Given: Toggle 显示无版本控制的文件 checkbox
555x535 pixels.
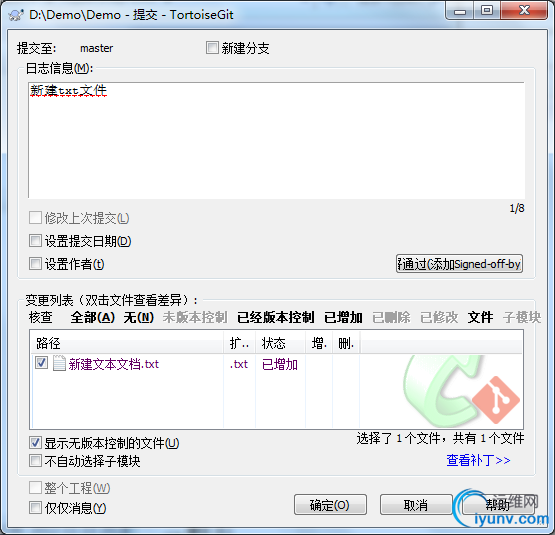Looking at the screenshot, I should tap(35, 443).
